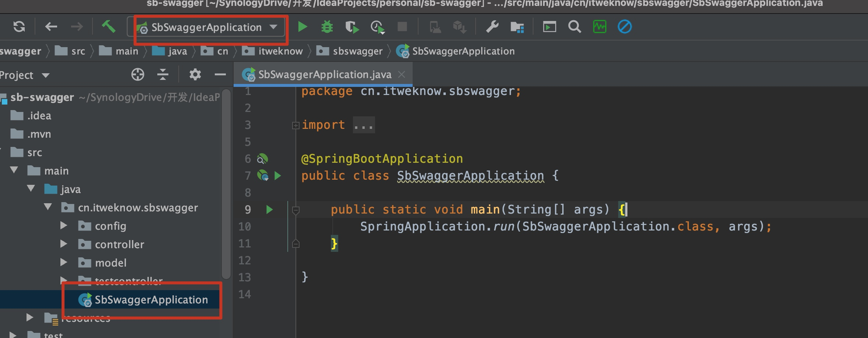The image size is (868, 338).
Task: Select the model package row
Action: pos(111,263)
